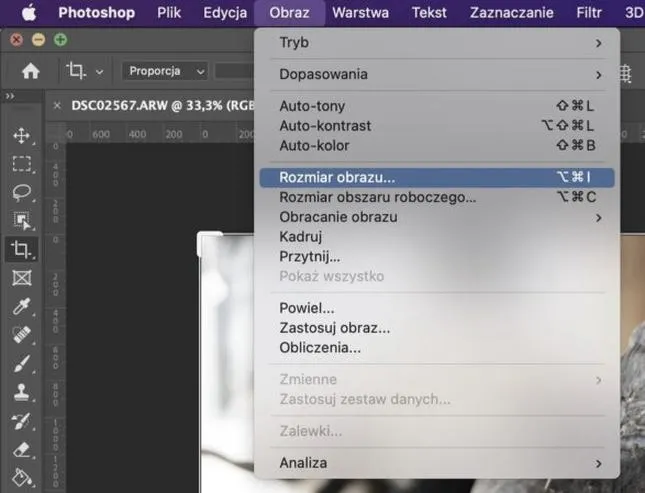Click the green zoom window button
645x493 pixels.
click(x=60, y=40)
